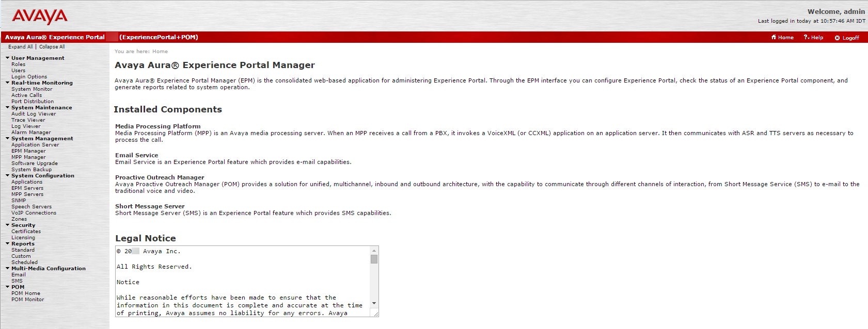Screen dimensions: 868x329
Task: Open EPM Servers
Action: (28, 188)
